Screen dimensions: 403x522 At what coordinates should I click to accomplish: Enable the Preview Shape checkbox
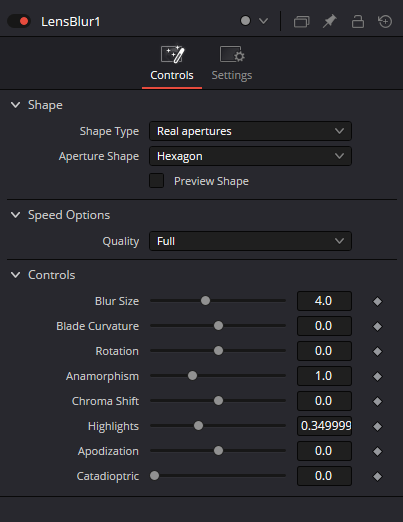[156, 181]
